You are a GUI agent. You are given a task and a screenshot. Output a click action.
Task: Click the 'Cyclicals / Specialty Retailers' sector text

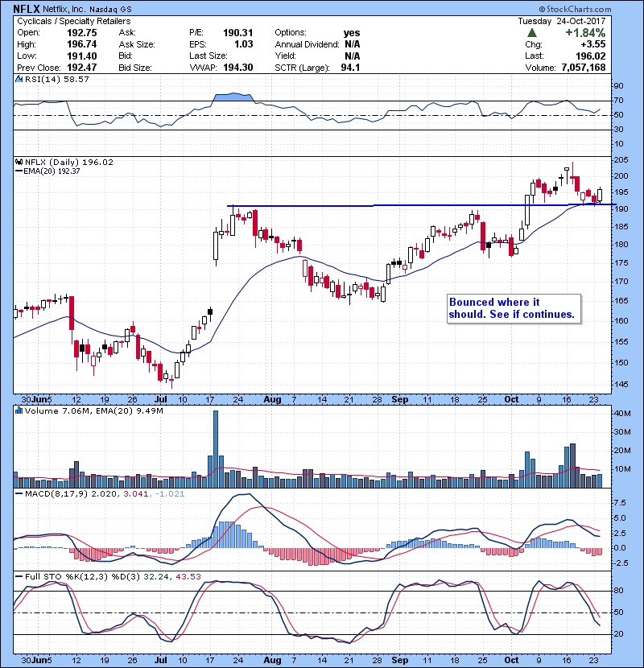click(x=74, y=21)
